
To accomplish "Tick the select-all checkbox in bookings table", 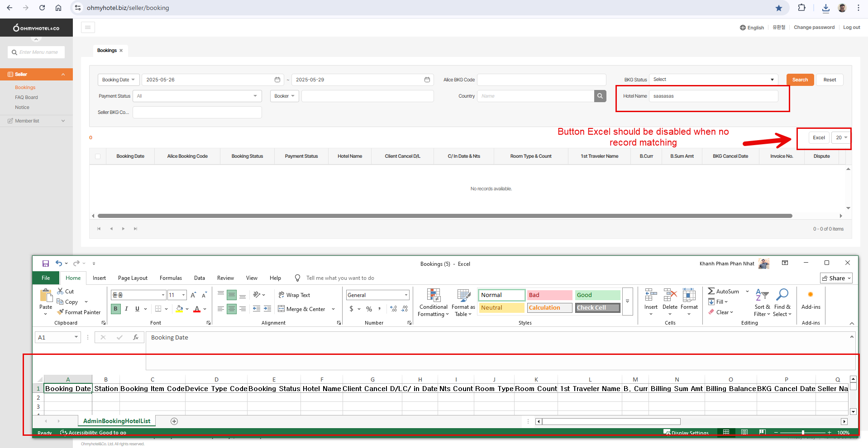I will [98, 156].
